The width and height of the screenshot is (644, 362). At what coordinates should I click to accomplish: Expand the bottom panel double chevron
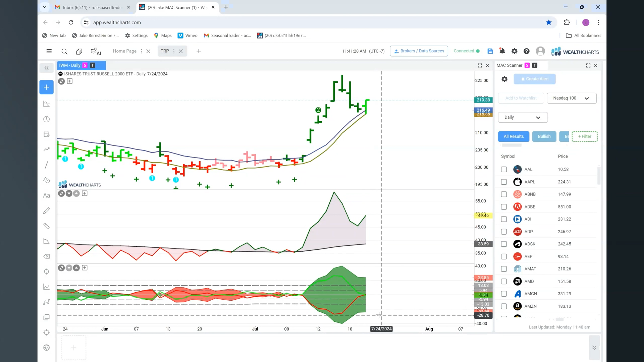pos(594,348)
